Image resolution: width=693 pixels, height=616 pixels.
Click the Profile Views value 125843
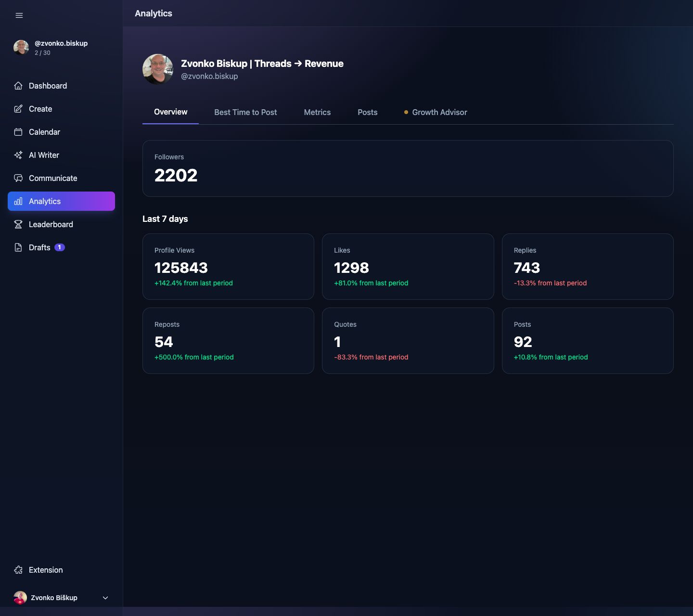(181, 268)
